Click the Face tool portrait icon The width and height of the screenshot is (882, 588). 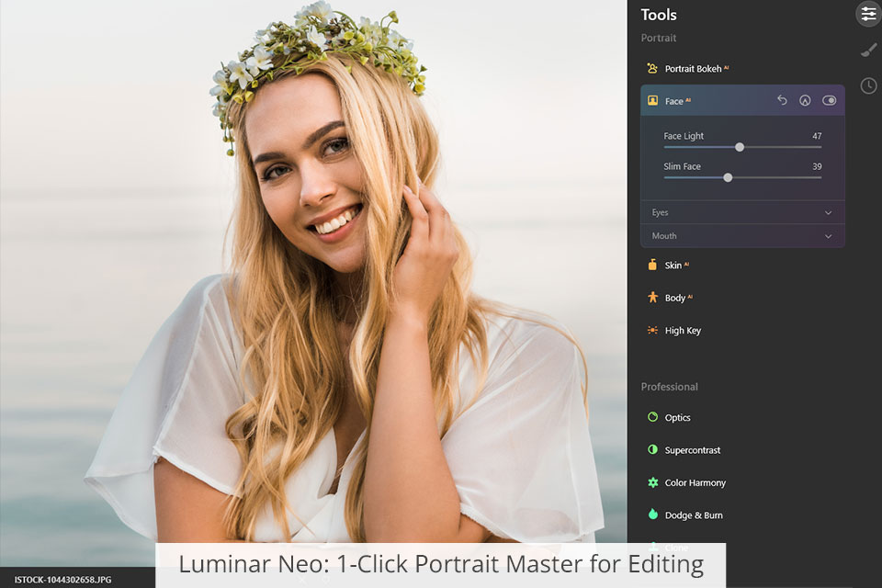652,101
